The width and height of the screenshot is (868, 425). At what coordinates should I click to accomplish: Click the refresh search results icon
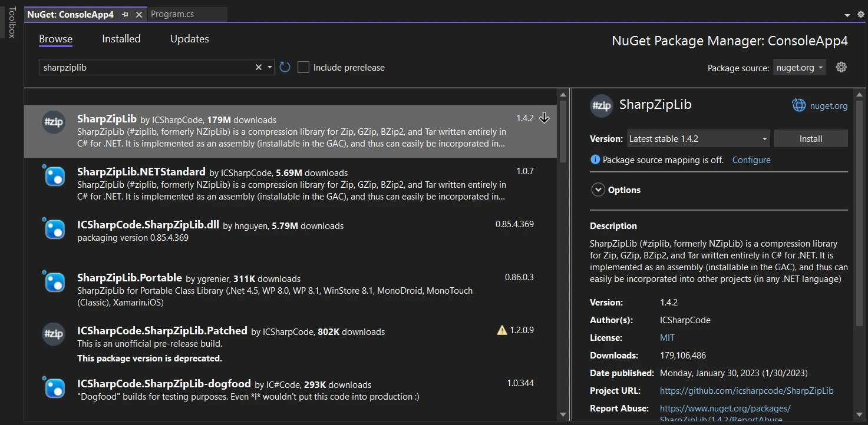(285, 67)
